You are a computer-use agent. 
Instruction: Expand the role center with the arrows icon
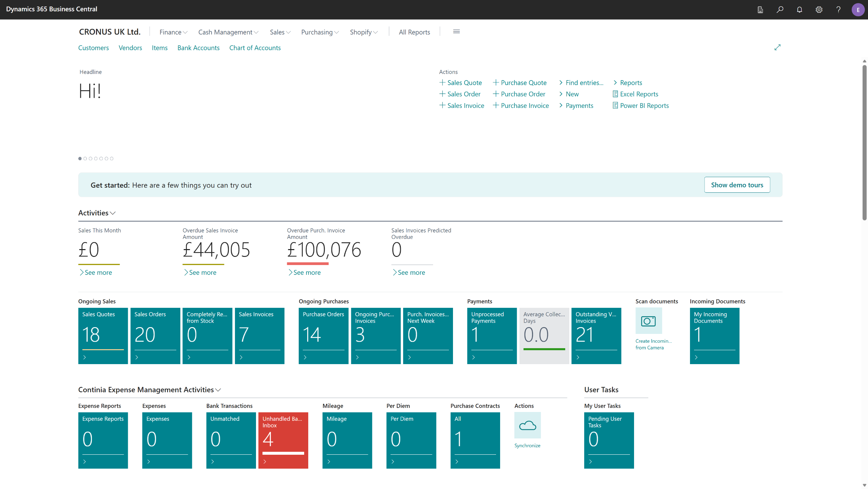(x=777, y=48)
